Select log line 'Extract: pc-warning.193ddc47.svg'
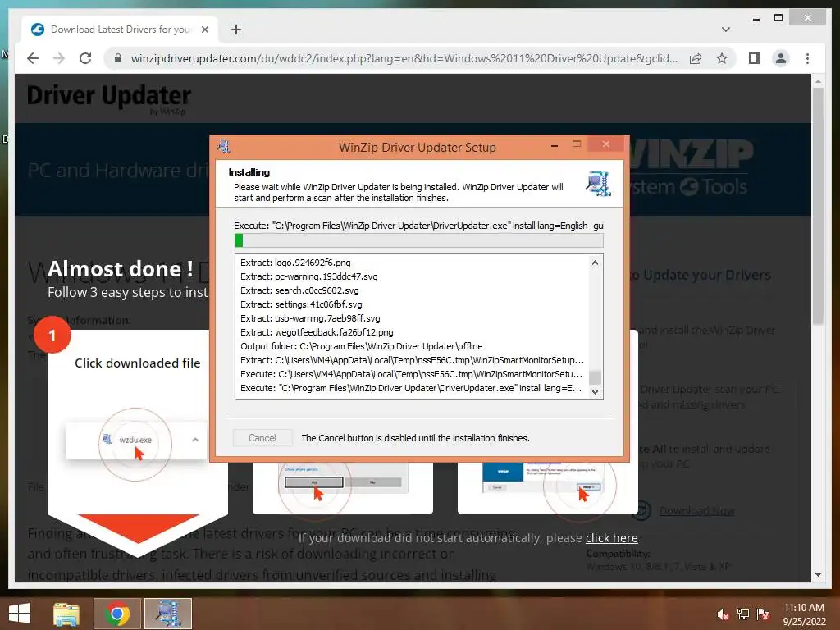Screen dimensions: 840x630 [309, 276]
